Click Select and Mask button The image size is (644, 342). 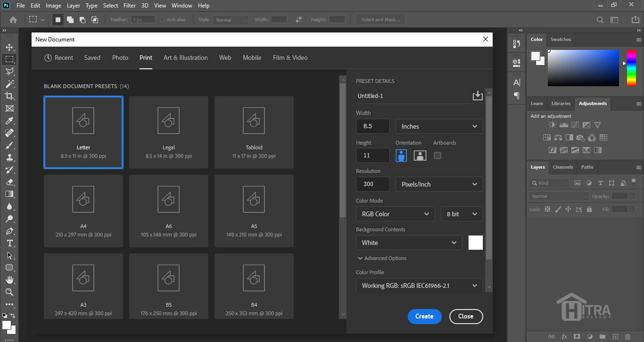[380, 20]
